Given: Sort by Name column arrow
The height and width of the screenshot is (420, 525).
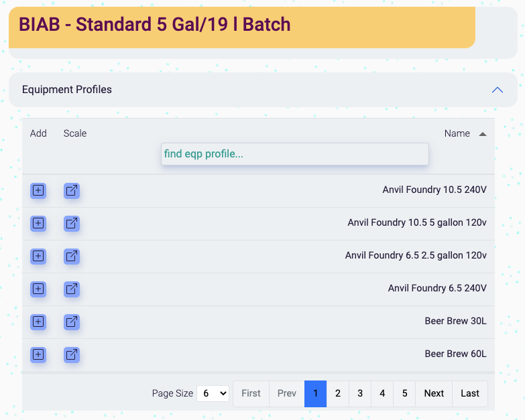Looking at the screenshot, I should (483, 134).
